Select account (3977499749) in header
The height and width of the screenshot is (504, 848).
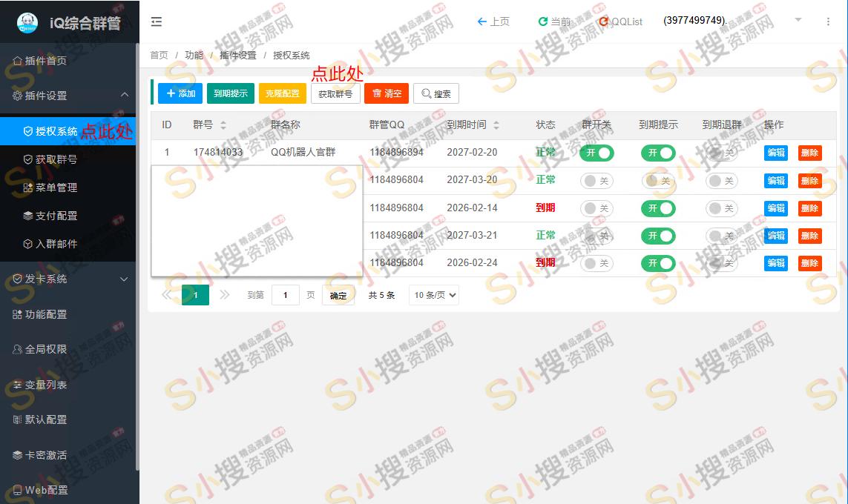click(695, 21)
